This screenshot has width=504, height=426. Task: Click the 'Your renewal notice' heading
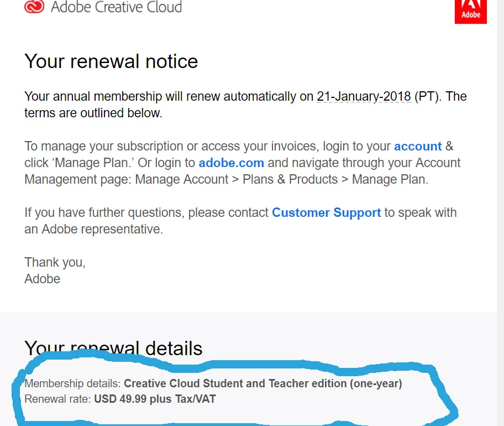coord(111,61)
